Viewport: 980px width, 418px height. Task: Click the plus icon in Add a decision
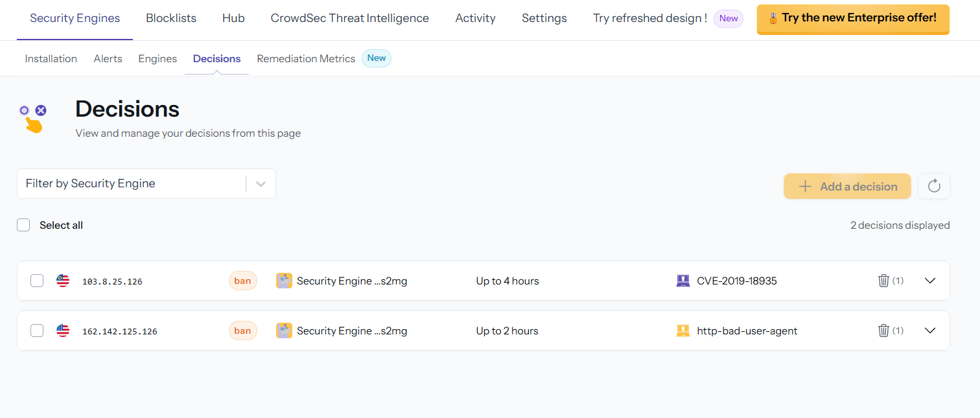point(805,187)
